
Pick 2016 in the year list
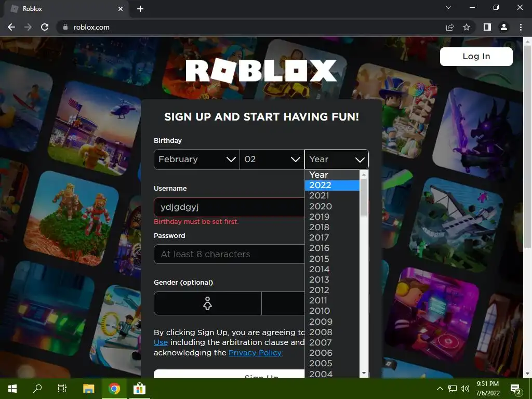[x=332, y=248]
